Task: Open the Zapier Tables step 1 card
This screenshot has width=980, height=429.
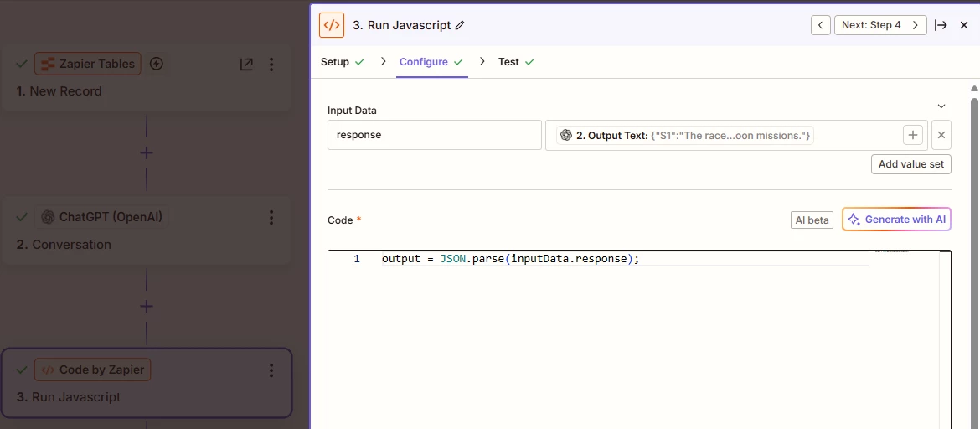Action: tap(147, 77)
